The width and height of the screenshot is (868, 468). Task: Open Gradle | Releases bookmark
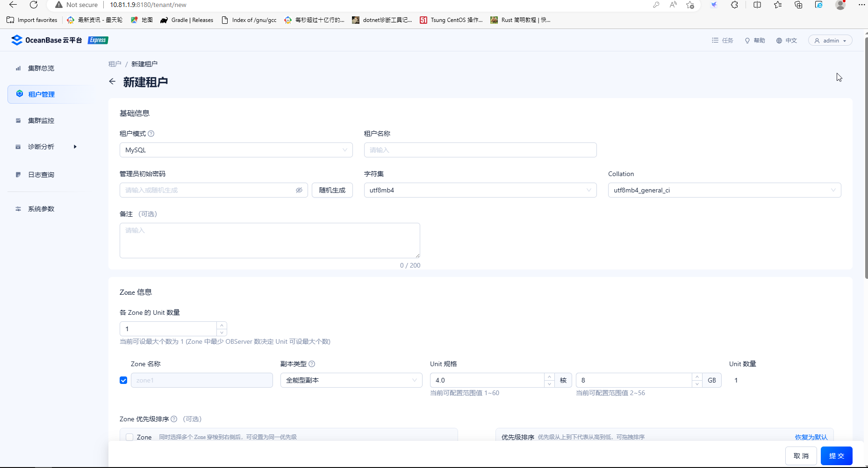(187, 20)
